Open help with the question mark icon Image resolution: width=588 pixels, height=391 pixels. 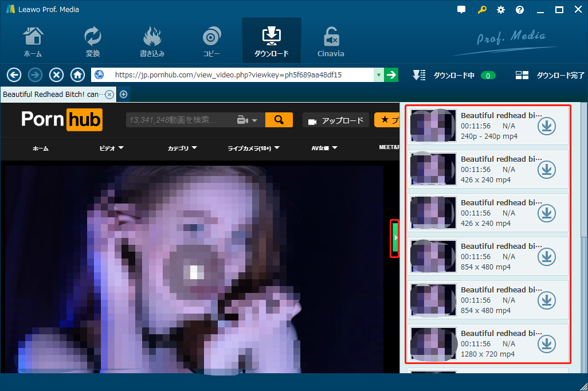point(519,10)
